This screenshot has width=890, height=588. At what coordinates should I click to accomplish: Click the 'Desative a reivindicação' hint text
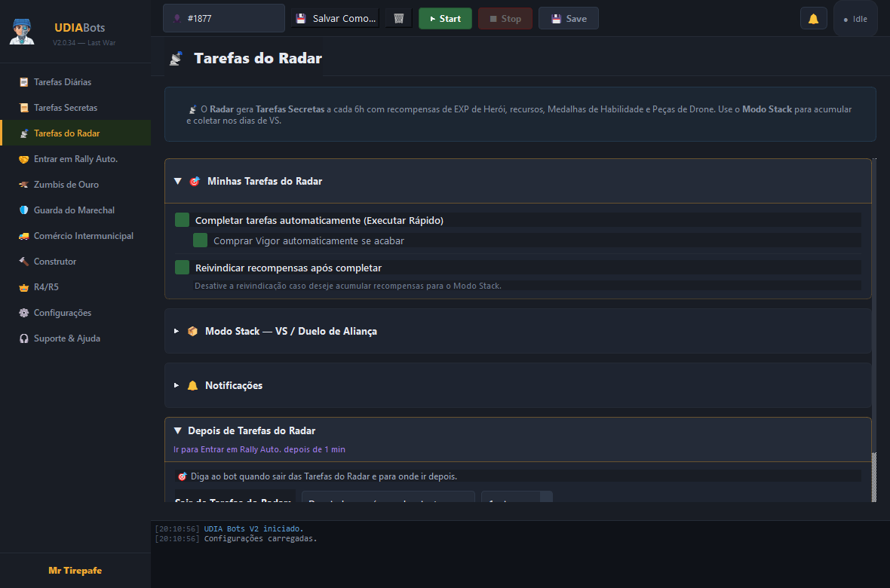pyautogui.click(x=348, y=286)
